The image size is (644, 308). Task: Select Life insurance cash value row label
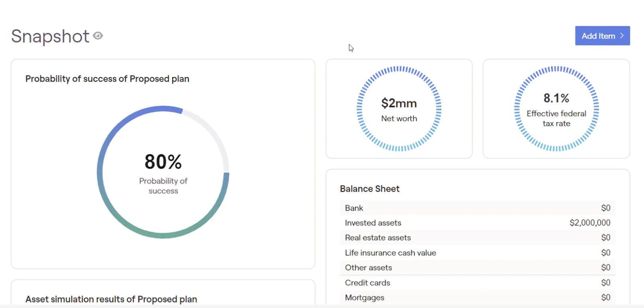click(391, 253)
